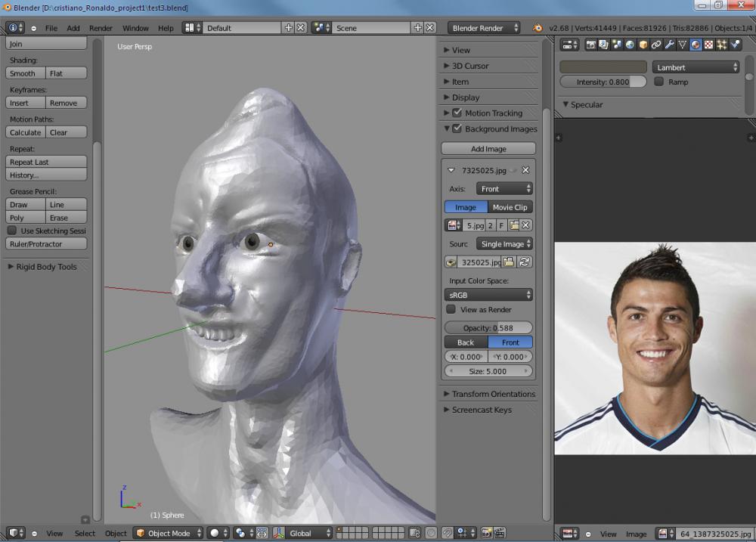
Task: Toggle the Use Sketching Sessions checkbox
Action: coord(12,231)
